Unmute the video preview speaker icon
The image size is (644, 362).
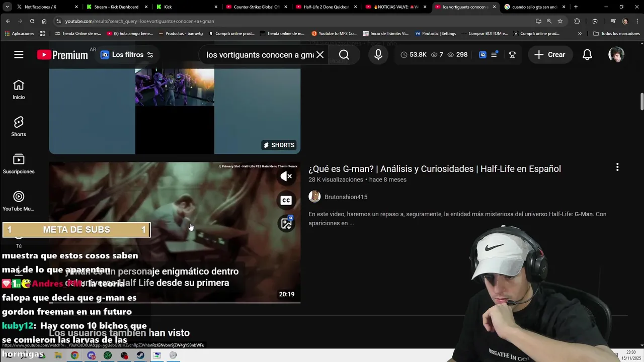(x=286, y=176)
